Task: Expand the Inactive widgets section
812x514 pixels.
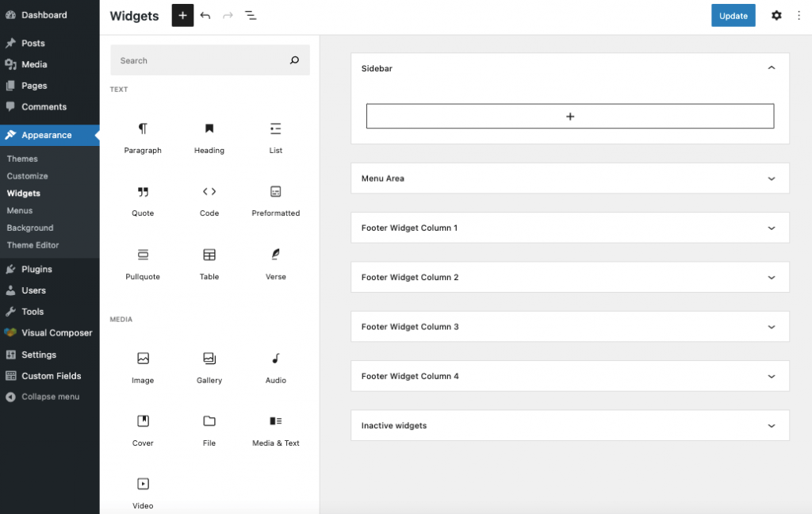Action: tap(770, 425)
